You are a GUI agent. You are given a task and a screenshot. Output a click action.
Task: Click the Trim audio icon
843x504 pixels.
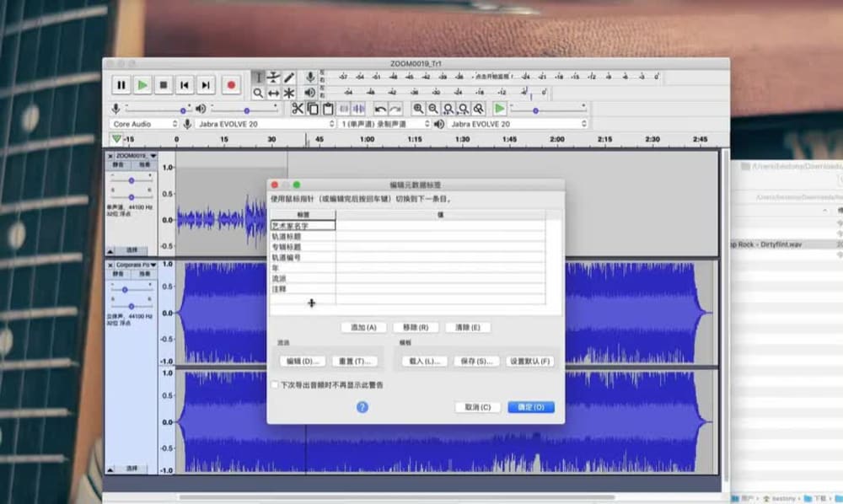pyautogui.click(x=344, y=109)
